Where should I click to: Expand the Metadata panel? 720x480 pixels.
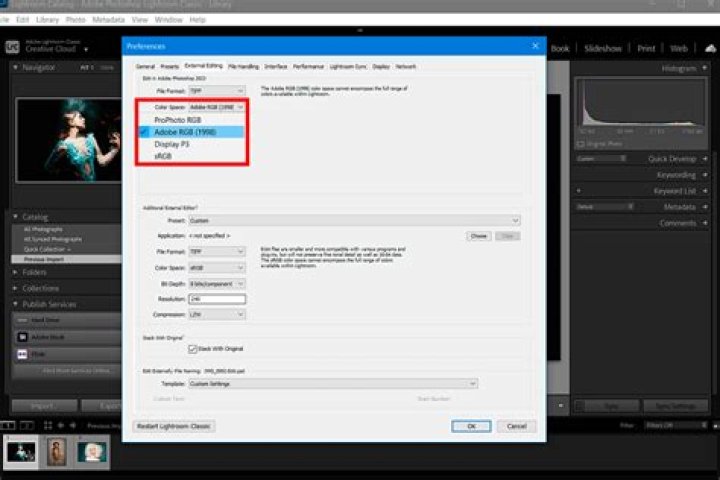pyautogui.click(x=705, y=207)
